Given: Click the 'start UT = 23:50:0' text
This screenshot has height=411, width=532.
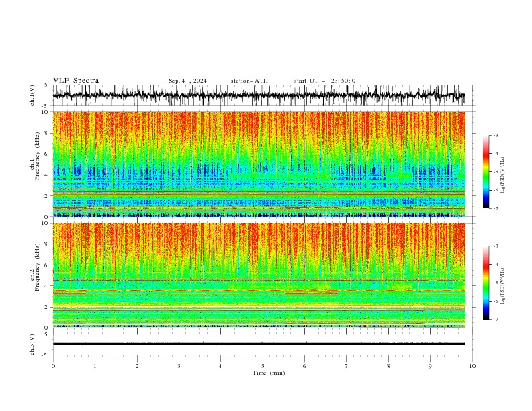Looking at the screenshot, I should tap(324, 81).
